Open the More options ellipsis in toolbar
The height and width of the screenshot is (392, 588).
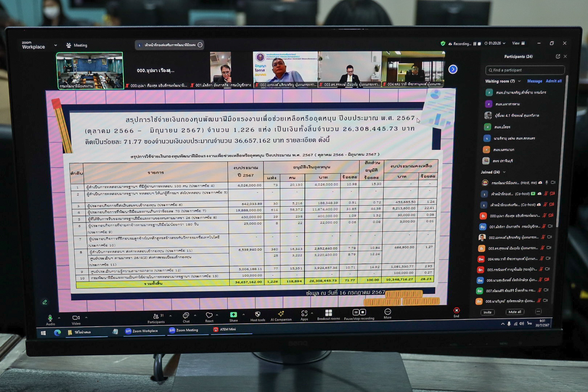[x=388, y=312]
